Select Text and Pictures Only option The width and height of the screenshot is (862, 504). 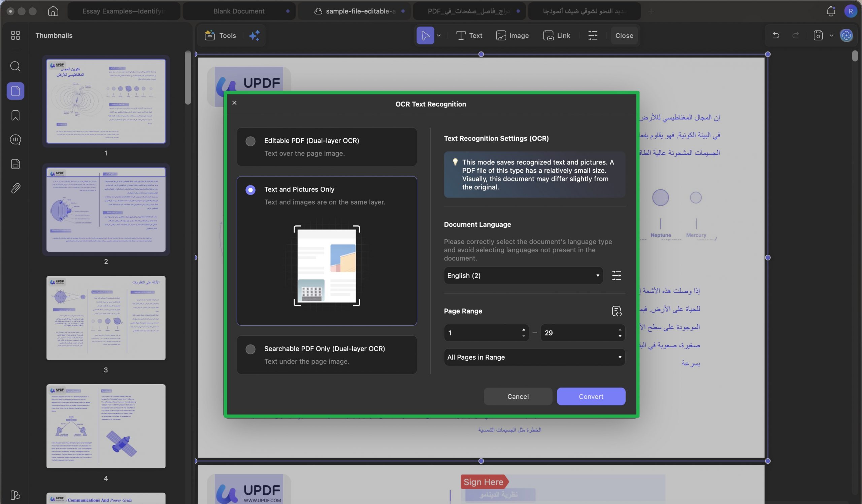click(x=327, y=251)
